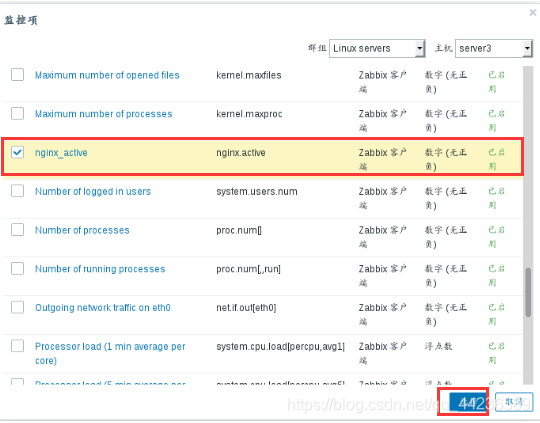Open Number of logged in users item
The image size is (540, 423).
[93, 192]
